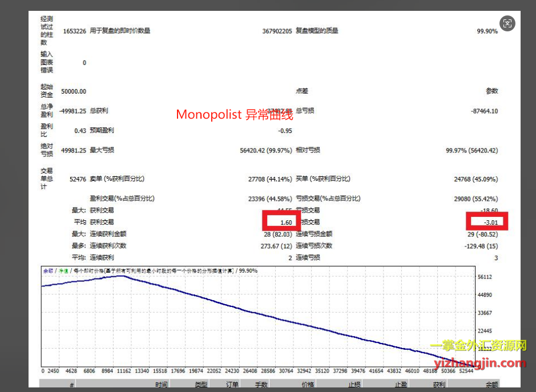Screen dimensions: 536x392
Task: Click the 总亏损 label
Action: (x=305, y=111)
